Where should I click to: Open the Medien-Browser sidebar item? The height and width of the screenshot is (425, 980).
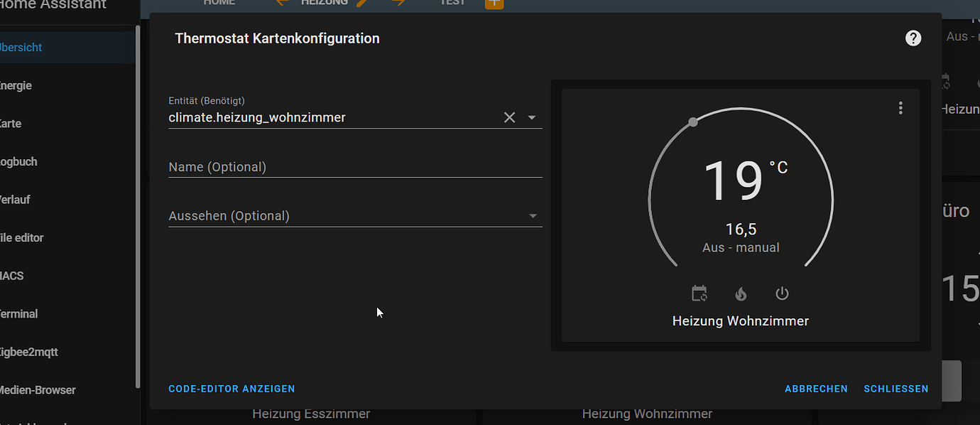coord(37,389)
